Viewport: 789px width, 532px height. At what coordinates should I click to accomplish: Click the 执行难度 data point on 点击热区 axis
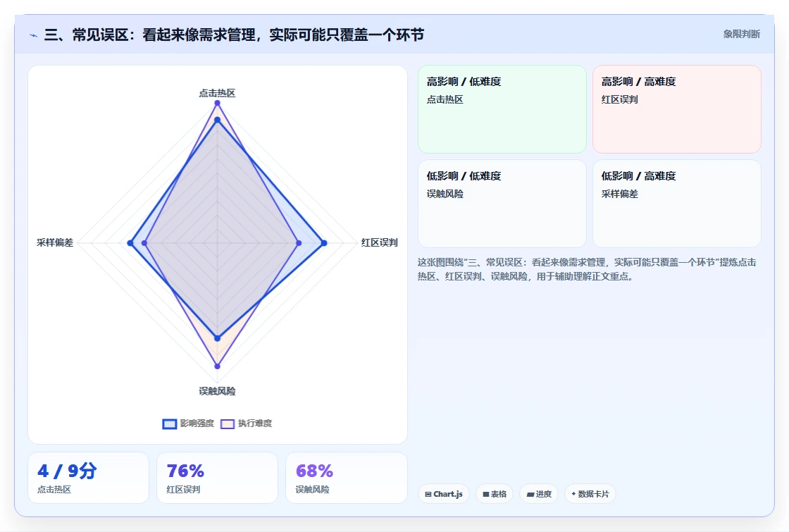(218, 103)
